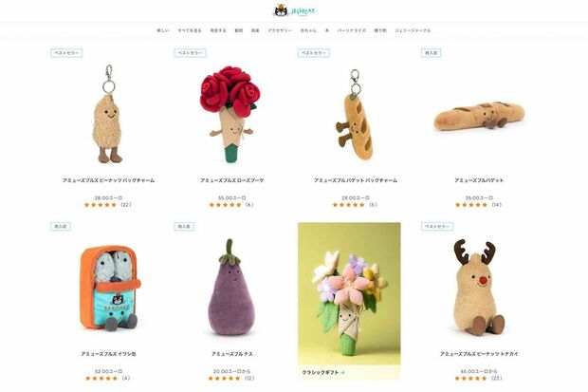This screenshot has width=588, height=392.
Task: Open the red rose bouquet plush image
Action: 231,114
